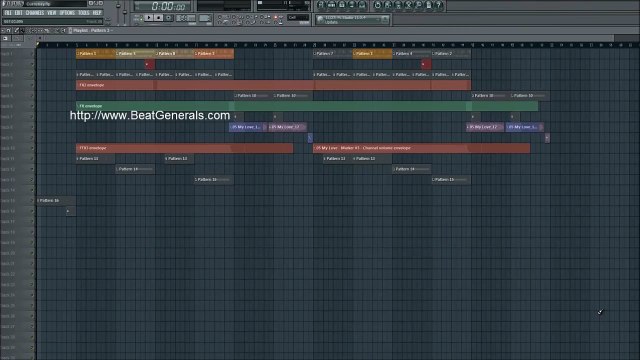
Task: Open the playlist menu arrow at toolbar left
Action: pos(3,31)
